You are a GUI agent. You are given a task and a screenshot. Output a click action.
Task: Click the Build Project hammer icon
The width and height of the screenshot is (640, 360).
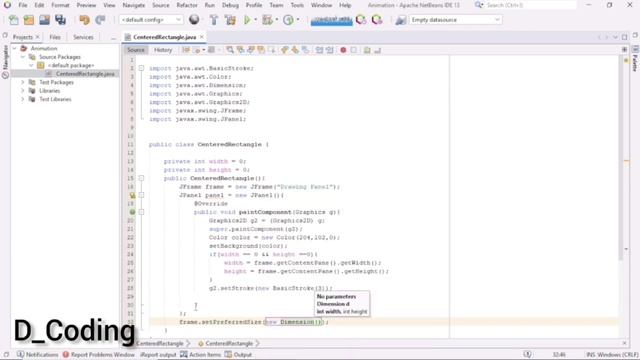(214, 20)
